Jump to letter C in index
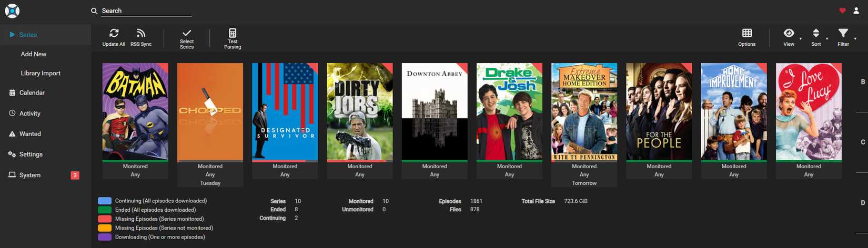The image size is (868, 248). pos(863,142)
